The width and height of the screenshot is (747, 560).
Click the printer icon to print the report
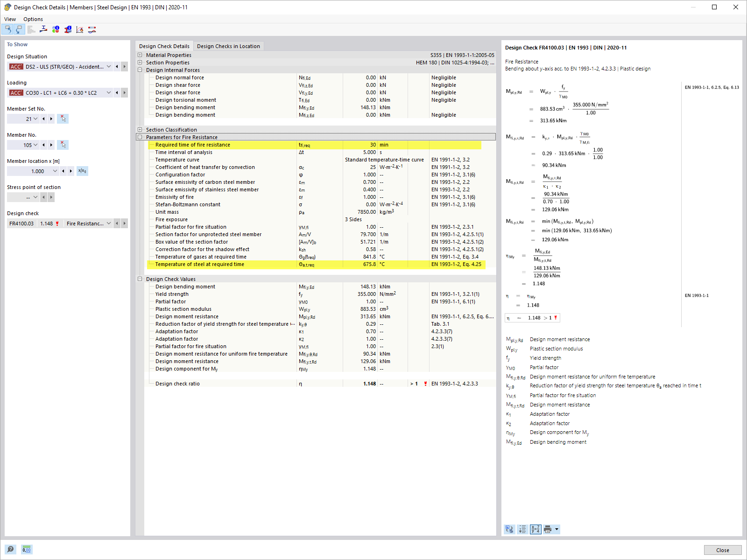tap(548, 529)
